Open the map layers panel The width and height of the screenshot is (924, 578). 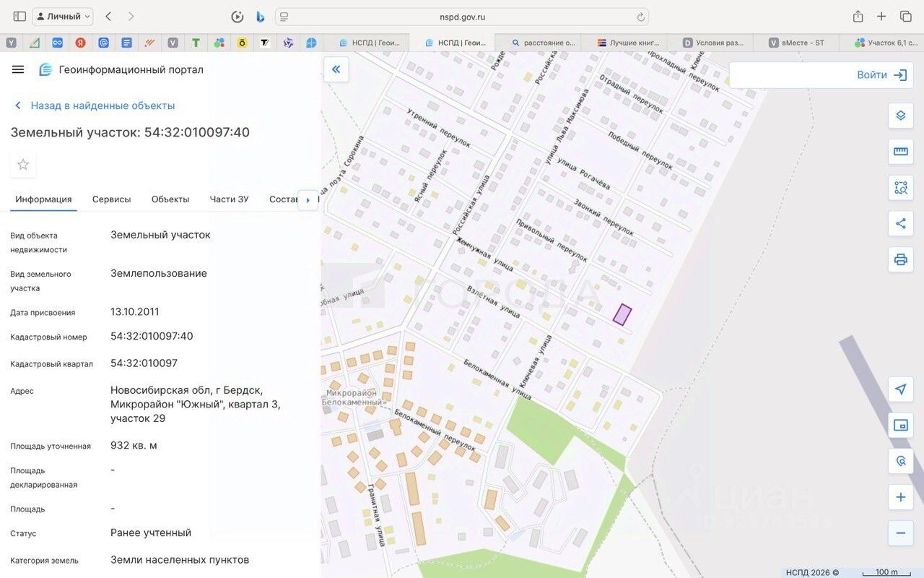click(x=900, y=116)
